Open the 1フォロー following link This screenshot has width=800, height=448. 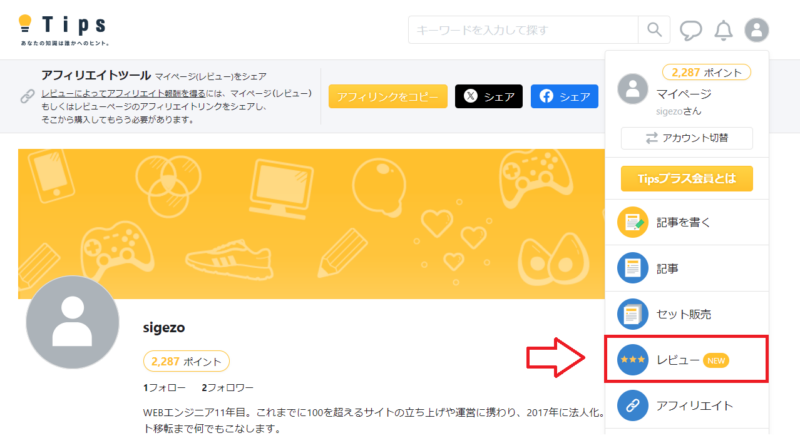164,388
